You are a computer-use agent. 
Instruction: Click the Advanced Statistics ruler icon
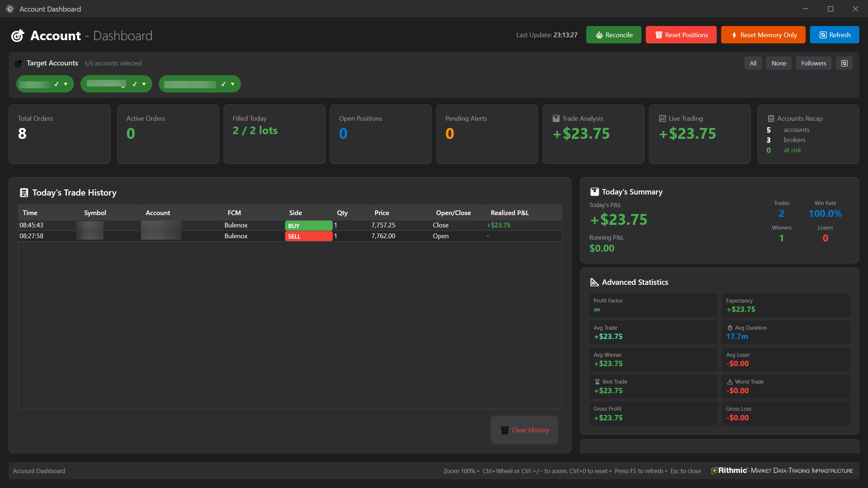click(x=594, y=282)
